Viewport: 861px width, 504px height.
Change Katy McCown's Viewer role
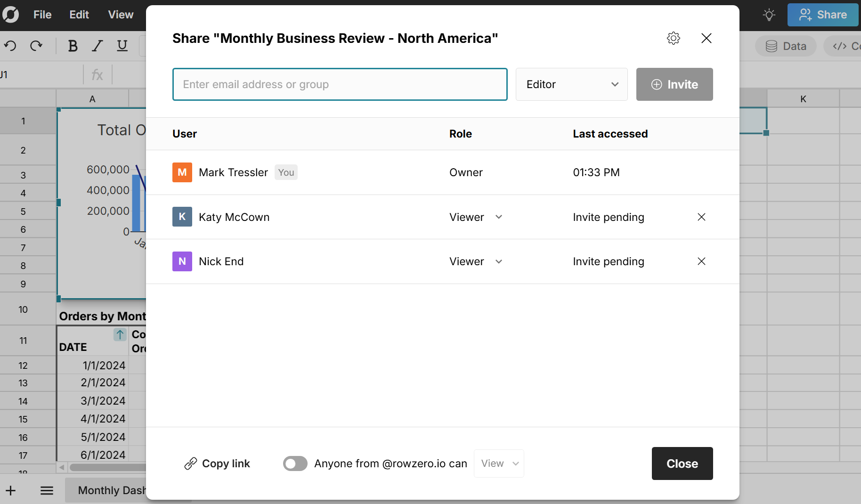476,217
